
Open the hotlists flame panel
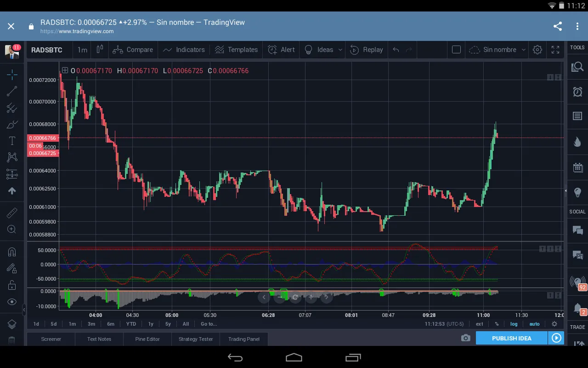tap(577, 142)
